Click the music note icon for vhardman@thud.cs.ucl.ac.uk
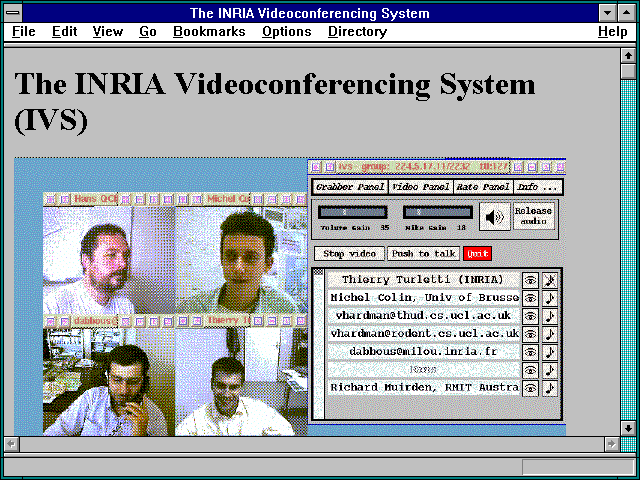640x480 pixels. coord(550,316)
